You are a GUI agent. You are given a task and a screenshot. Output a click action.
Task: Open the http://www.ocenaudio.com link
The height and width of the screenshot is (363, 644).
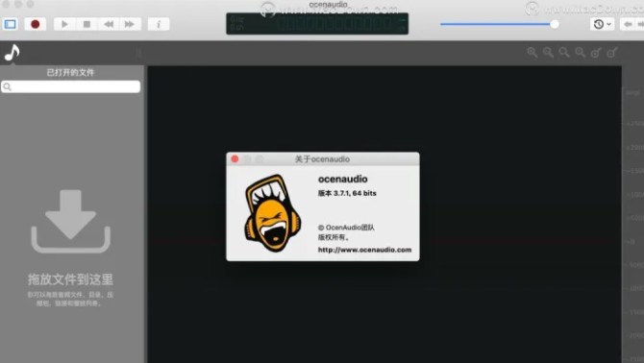click(364, 250)
